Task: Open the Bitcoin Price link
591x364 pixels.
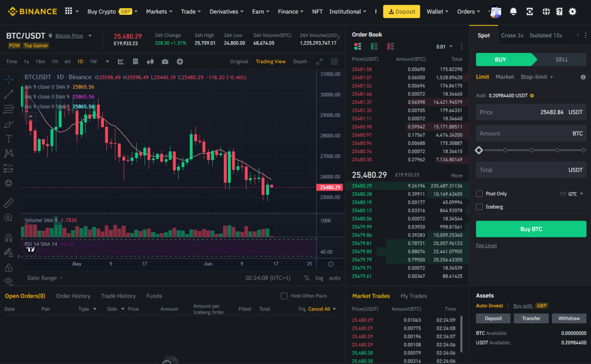Action: [x=69, y=36]
